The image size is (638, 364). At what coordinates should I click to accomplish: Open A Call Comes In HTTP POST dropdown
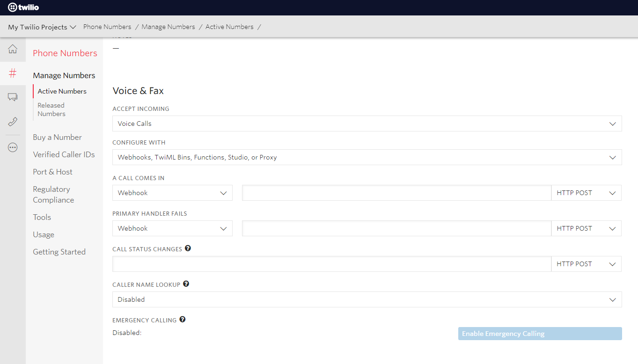click(x=587, y=193)
